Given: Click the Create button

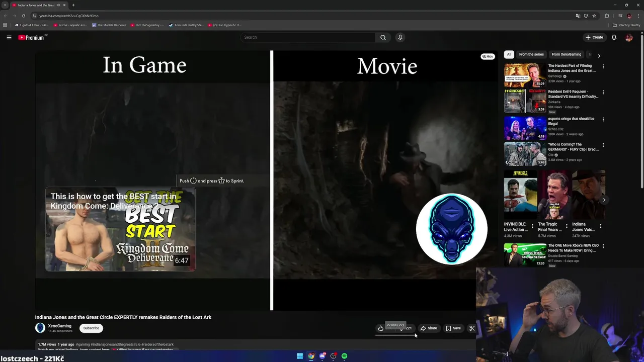Looking at the screenshot, I should click(594, 37).
